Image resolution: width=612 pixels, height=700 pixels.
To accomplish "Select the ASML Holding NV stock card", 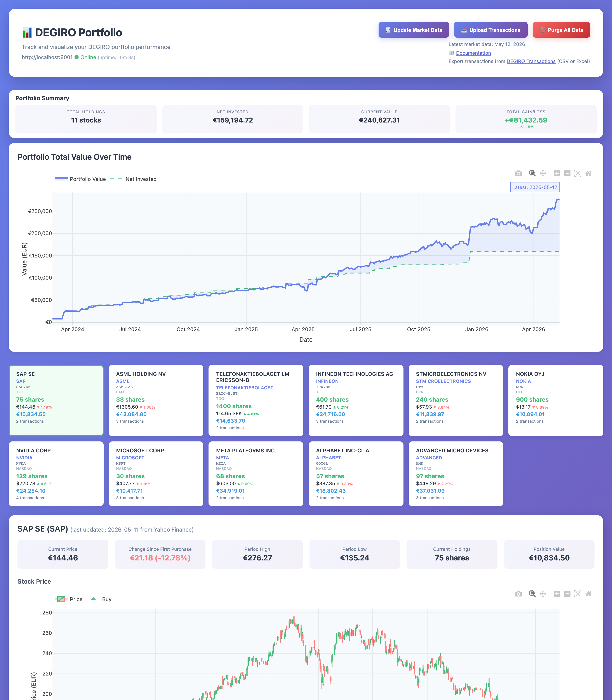I will click(156, 400).
